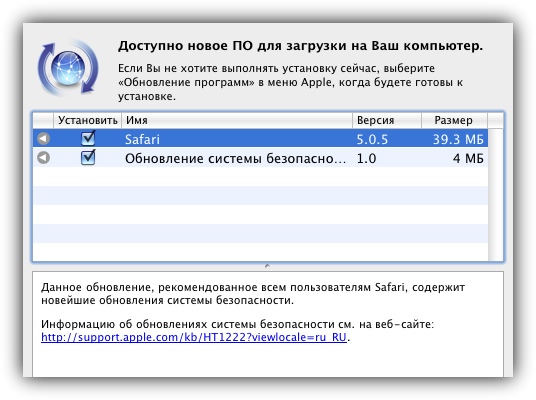Sort updates by the Размер column header
Viewport: 536px width, 400px height.
[x=454, y=120]
